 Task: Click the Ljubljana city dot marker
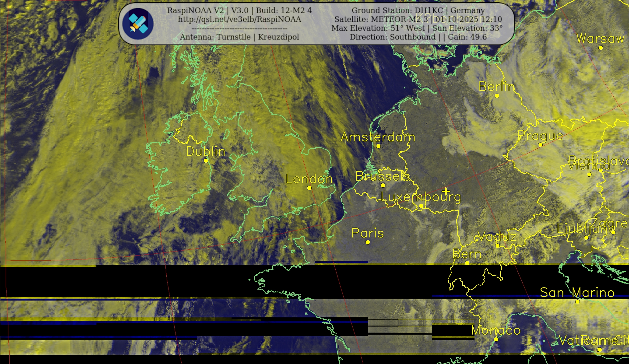tap(586, 238)
